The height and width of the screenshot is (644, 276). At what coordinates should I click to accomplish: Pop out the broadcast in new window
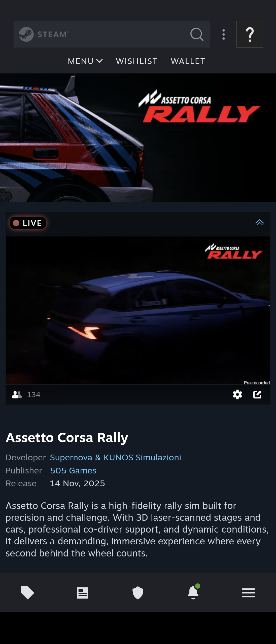257,394
